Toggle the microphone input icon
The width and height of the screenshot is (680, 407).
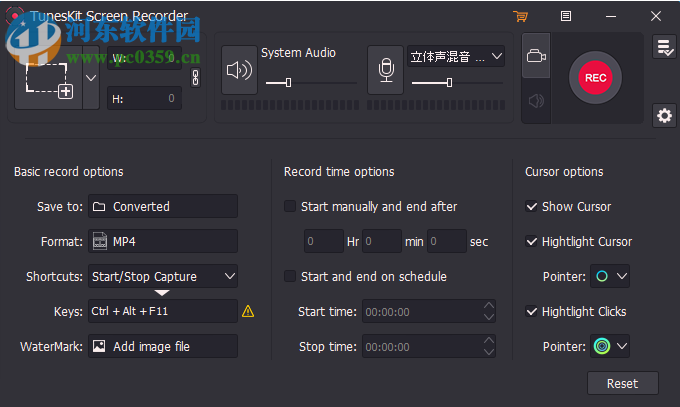pos(386,70)
